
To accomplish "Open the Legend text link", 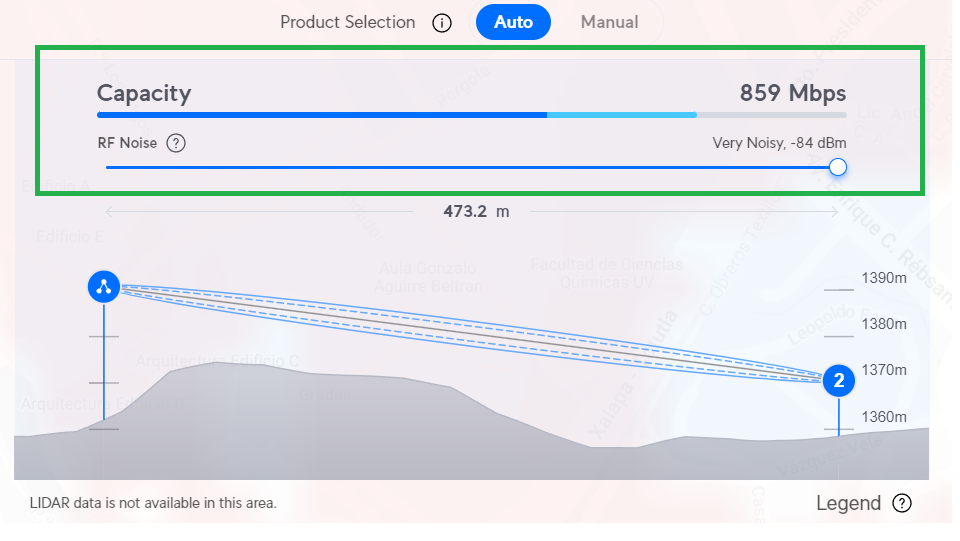I will coord(848,503).
